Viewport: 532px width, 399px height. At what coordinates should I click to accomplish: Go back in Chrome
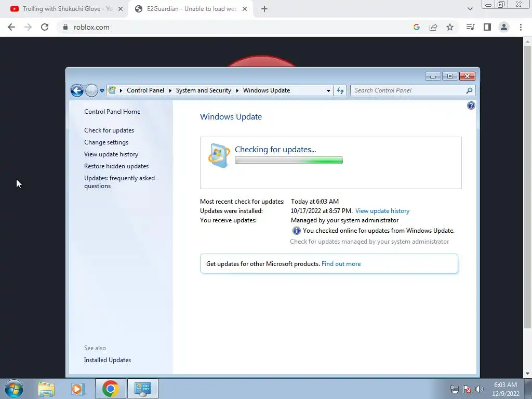(x=11, y=27)
